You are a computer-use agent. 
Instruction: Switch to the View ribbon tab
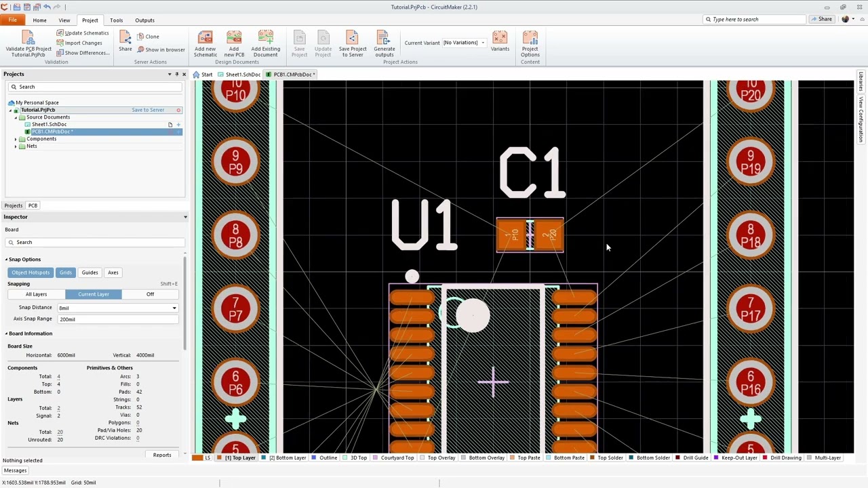64,20
